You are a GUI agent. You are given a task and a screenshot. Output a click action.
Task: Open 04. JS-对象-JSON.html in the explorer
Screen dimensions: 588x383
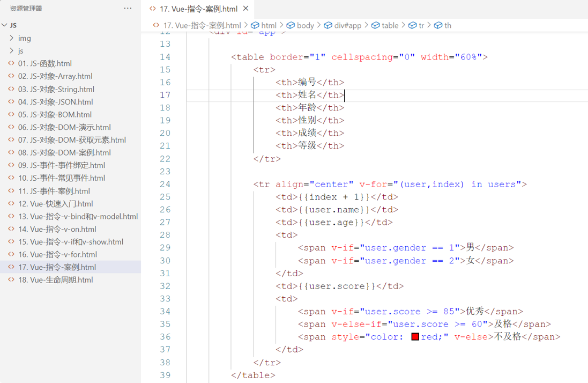(55, 102)
